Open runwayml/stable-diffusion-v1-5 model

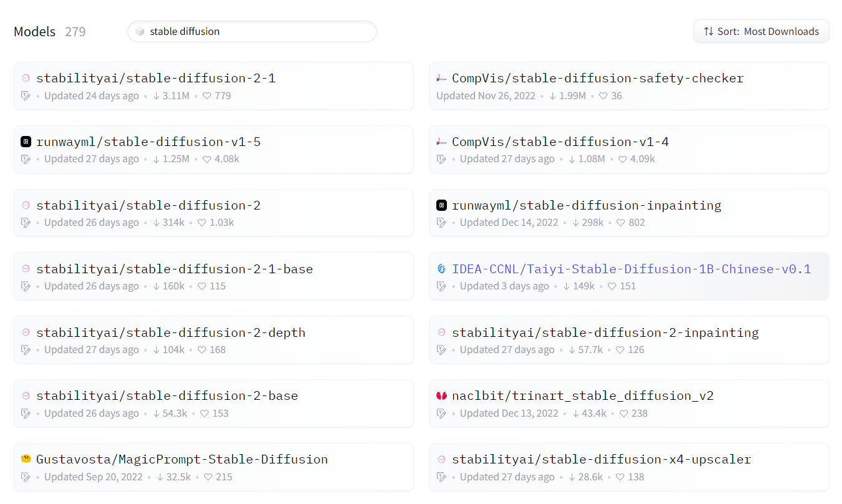tap(148, 142)
